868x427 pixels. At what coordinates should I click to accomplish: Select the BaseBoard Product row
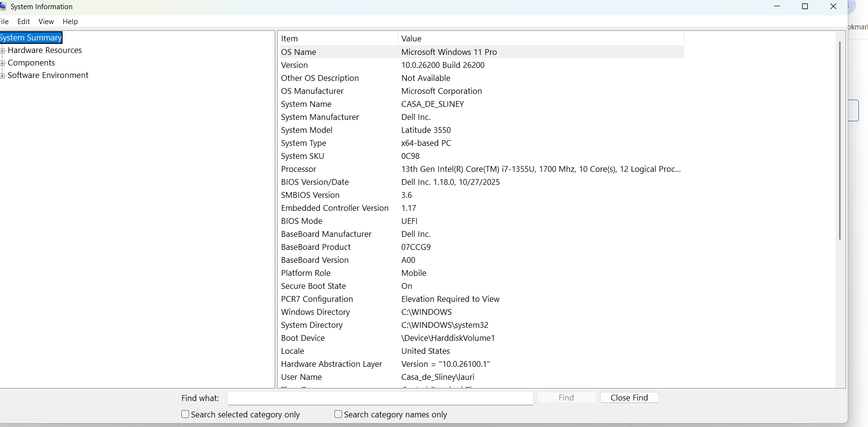click(481, 247)
